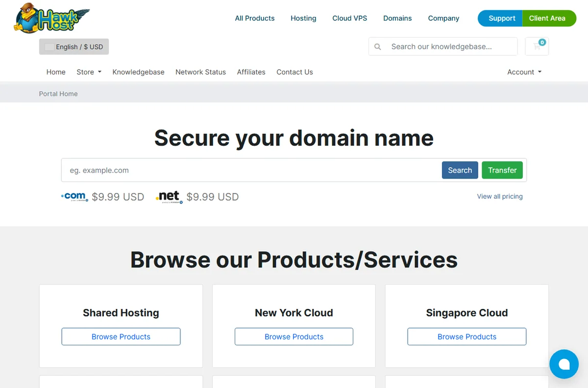Click the .com $9.99 USD price

coord(118,197)
